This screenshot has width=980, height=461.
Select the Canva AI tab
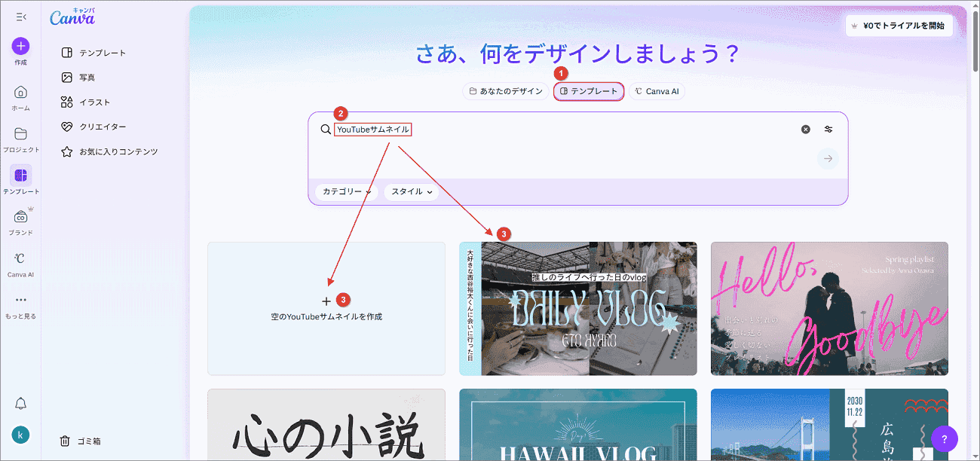point(657,91)
